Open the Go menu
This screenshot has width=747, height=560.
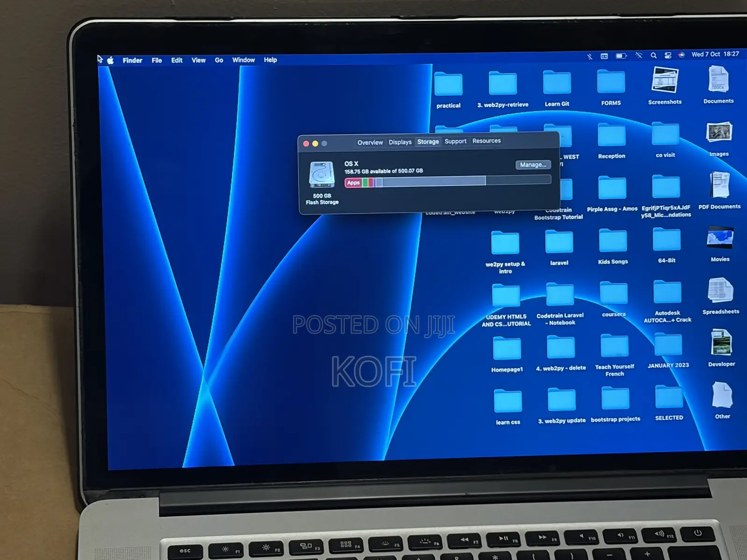[x=219, y=60]
